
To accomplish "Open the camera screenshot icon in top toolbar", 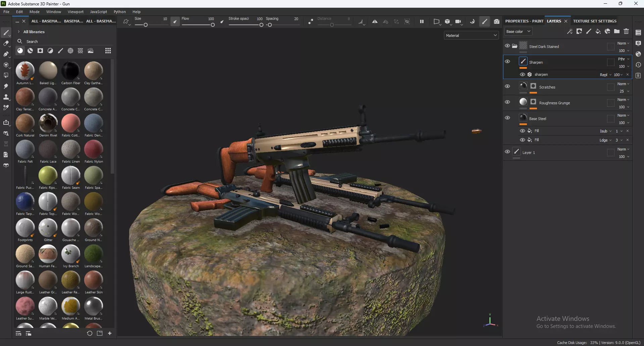I will coord(497,21).
